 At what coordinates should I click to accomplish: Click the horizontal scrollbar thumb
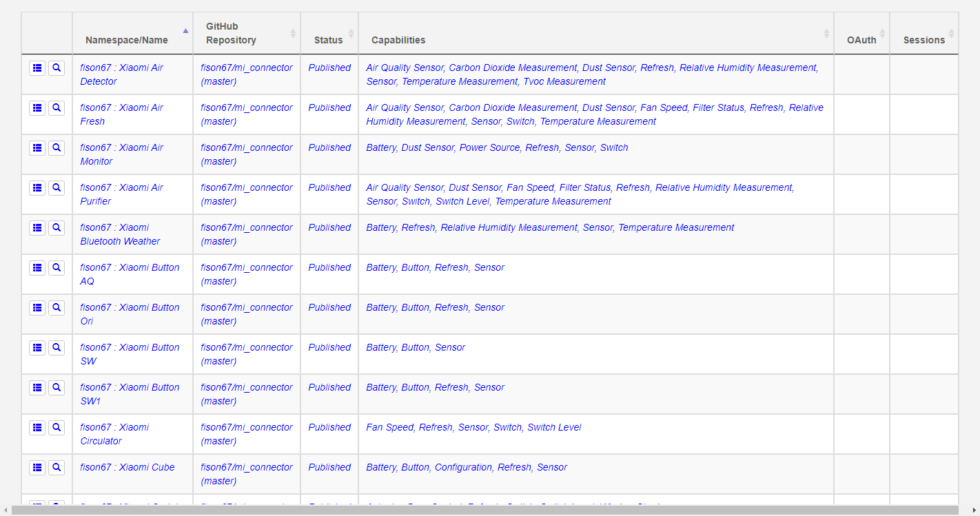tap(485, 510)
